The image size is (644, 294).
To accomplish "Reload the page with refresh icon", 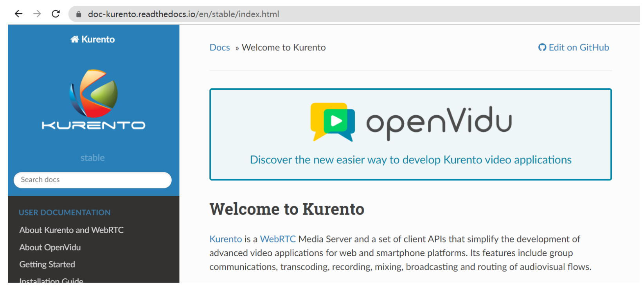I will 56,14.
